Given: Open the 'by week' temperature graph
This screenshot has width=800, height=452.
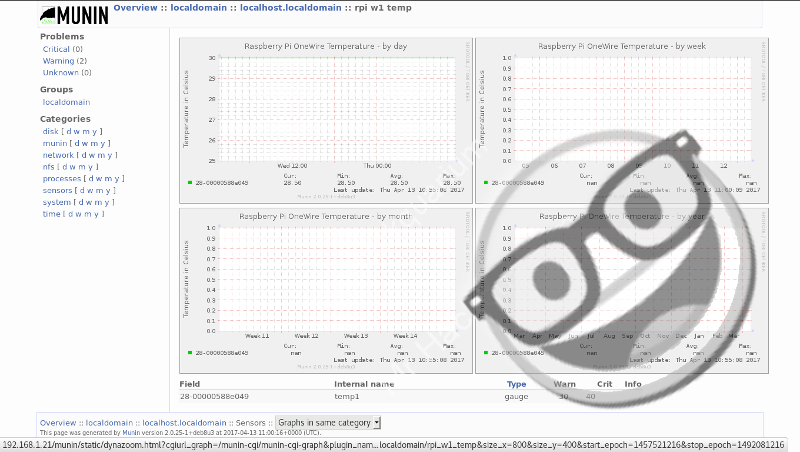Looking at the screenshot, I should 620,117.
